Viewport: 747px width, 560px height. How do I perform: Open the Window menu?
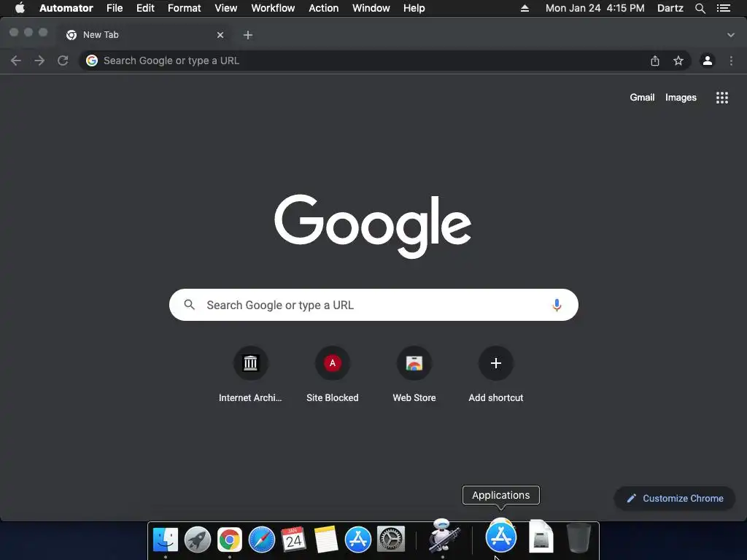click(x=371, y=8)
